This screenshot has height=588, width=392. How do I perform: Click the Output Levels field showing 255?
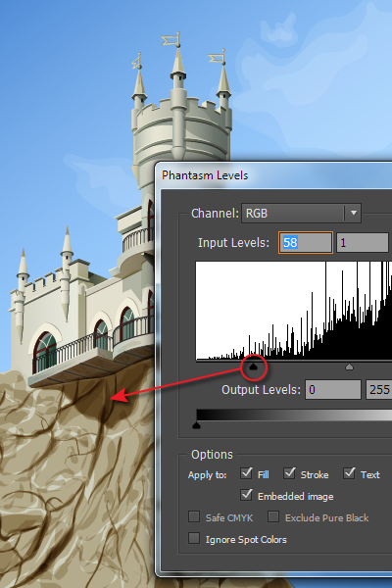[x=379, y=390]
